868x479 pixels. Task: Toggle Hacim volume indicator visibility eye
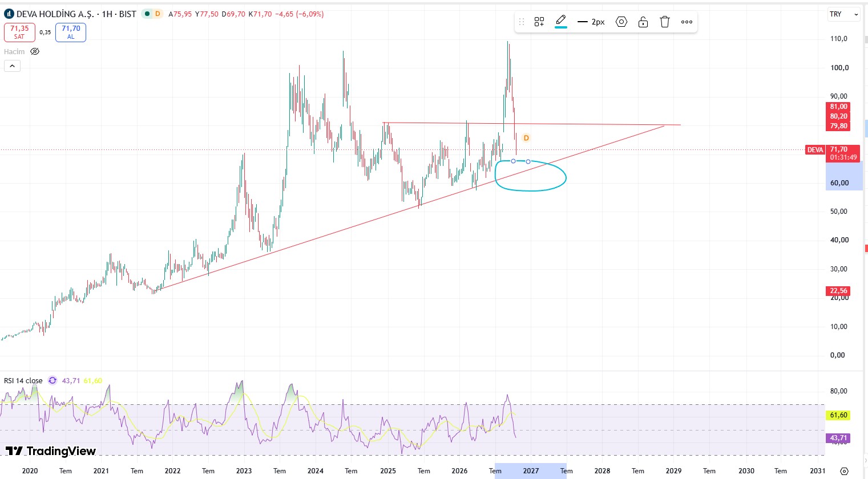[x=35, y=51]
